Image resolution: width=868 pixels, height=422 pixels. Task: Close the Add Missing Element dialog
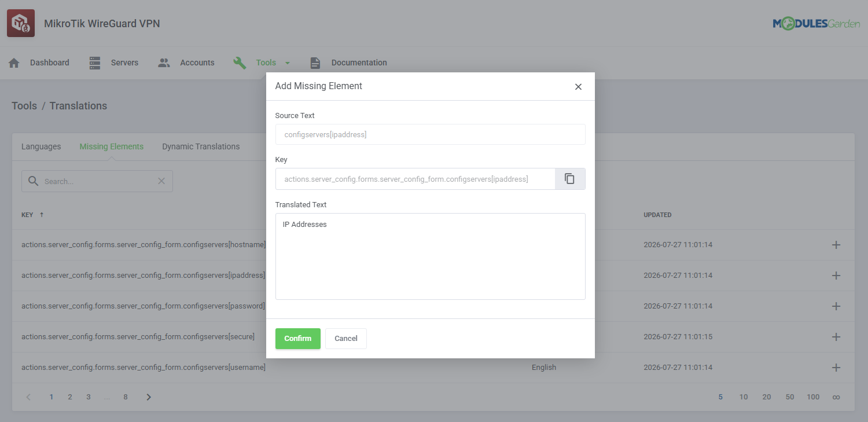click(578, 87)
